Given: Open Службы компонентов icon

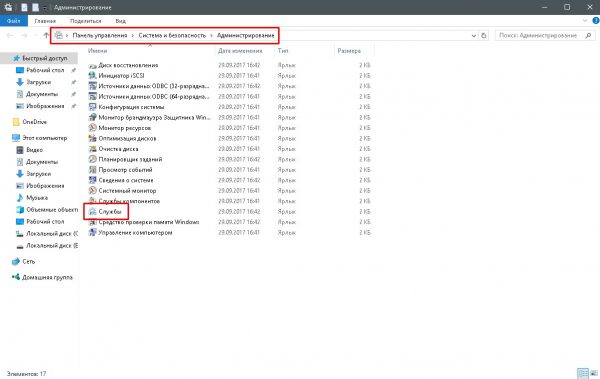Looking at the screenshot, I should 93,201.
